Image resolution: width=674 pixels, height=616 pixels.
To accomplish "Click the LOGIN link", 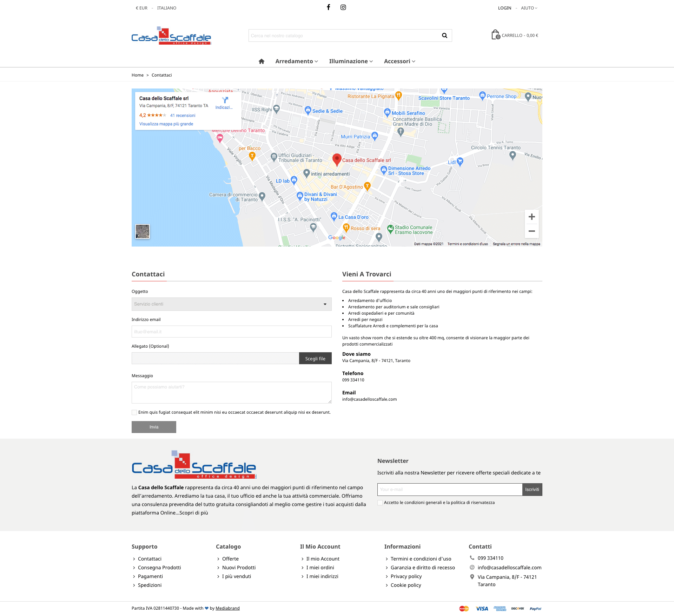I will [x=504, y=8].
